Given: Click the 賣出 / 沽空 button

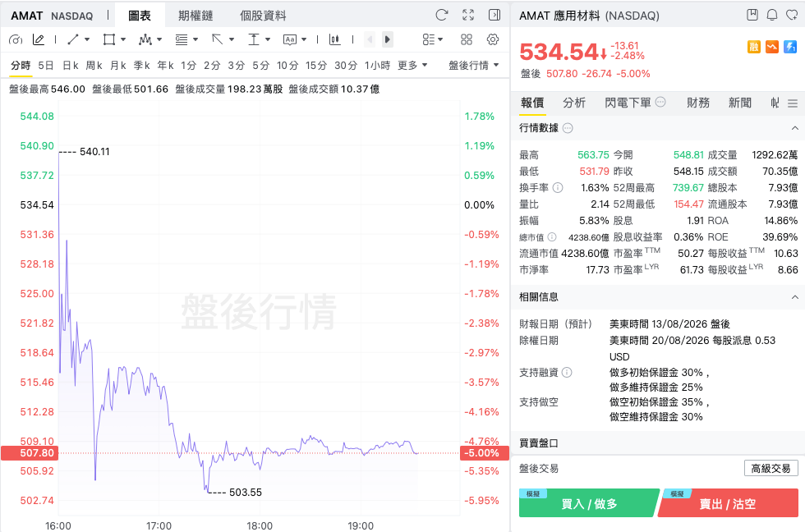Looking at the screenshot, I should point(728,503).
